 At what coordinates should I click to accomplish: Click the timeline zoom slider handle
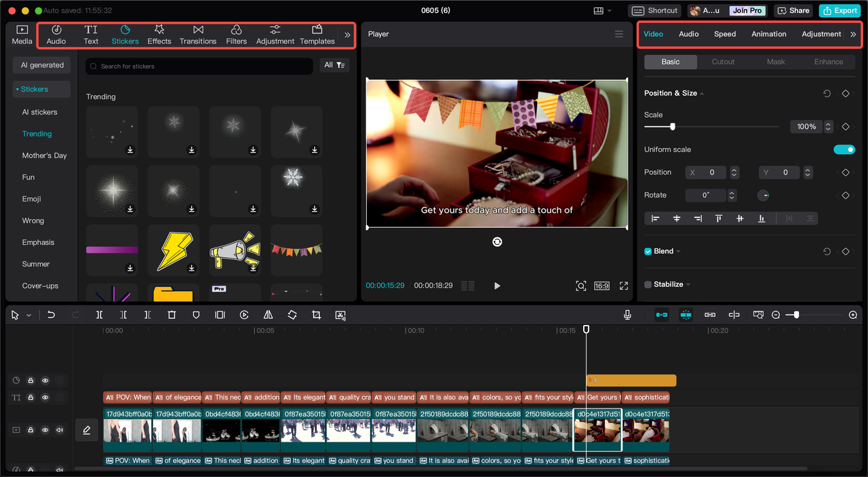point(796,315)
